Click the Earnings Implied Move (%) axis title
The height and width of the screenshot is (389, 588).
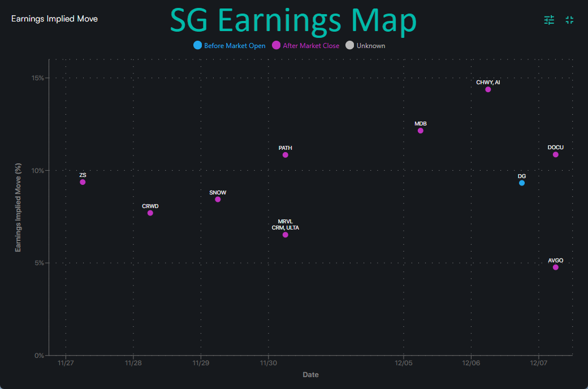click(18, 208)
